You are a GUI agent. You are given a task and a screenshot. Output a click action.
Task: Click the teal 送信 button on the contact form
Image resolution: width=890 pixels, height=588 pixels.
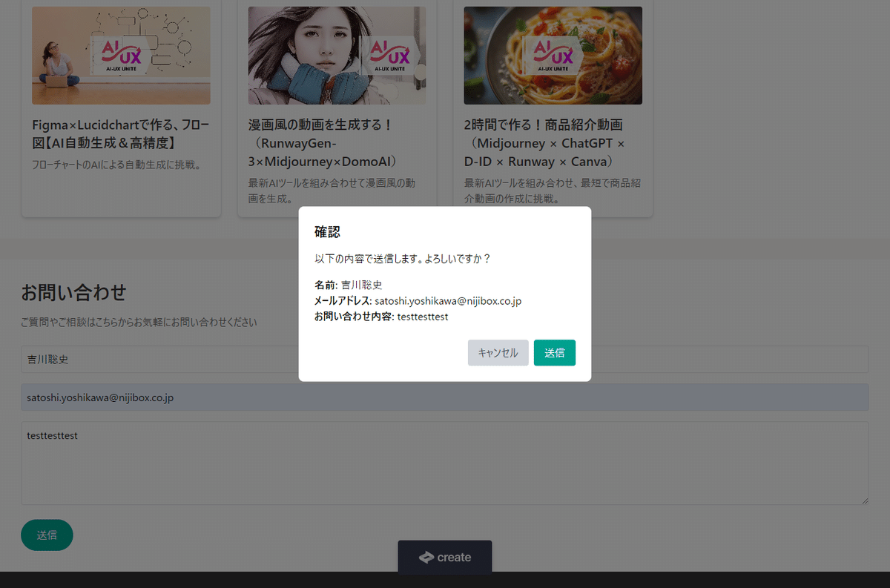tap(47, 535)
